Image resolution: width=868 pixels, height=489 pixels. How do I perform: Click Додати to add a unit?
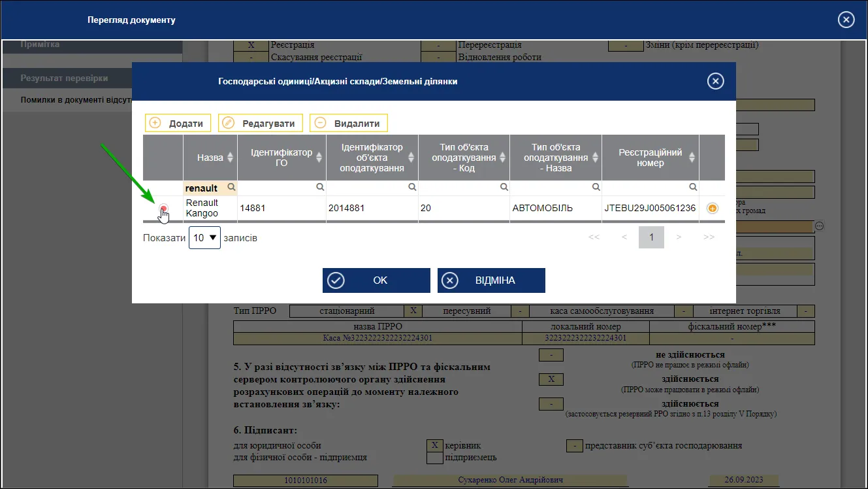point(178,123)
